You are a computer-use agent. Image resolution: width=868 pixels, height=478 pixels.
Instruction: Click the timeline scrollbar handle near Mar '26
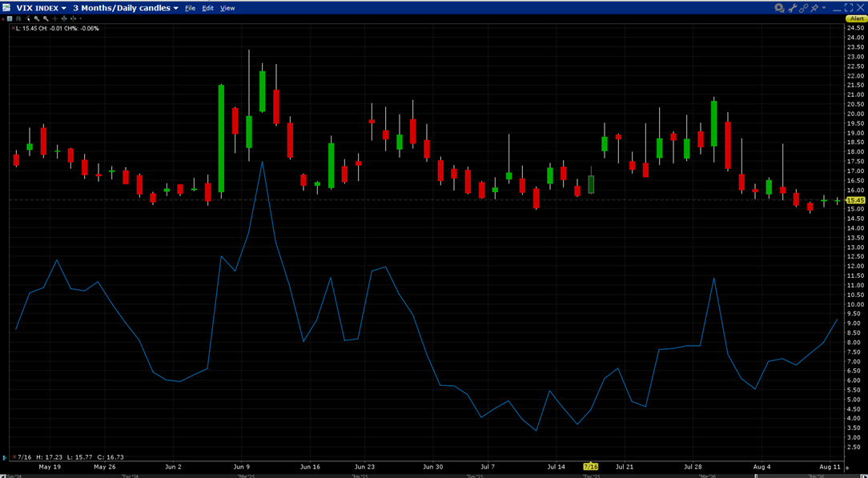pos(756,476)
